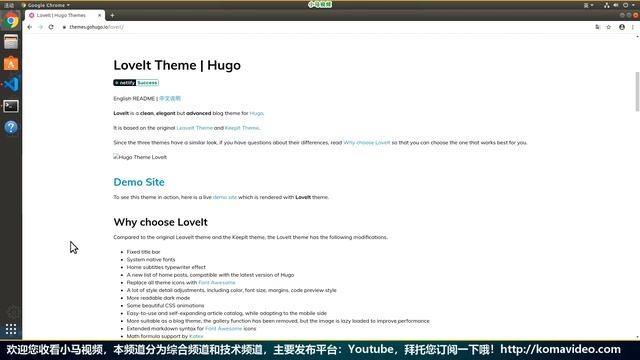640x360 pixels.
Task: Launch Ubuntu Software from the dock
Action: 11,63
